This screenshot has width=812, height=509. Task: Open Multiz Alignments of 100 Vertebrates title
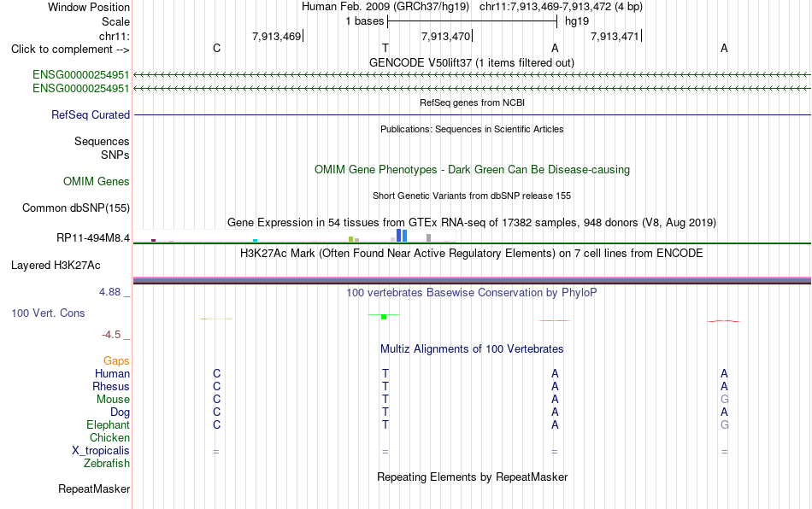(472, 348)
